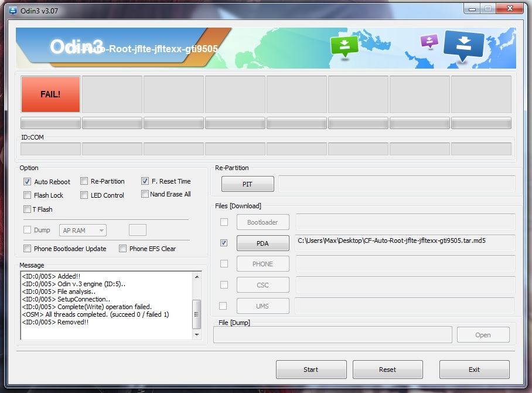Click 'SetupConnection..' log line

[x=66, y=299]
